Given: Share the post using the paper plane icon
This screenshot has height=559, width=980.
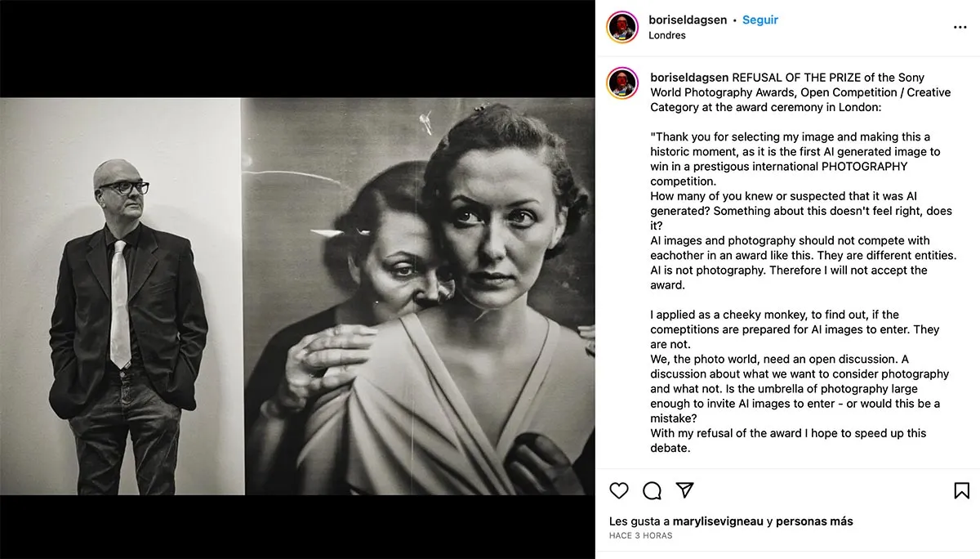Looking at the screenshot, I should click(684, 490).
